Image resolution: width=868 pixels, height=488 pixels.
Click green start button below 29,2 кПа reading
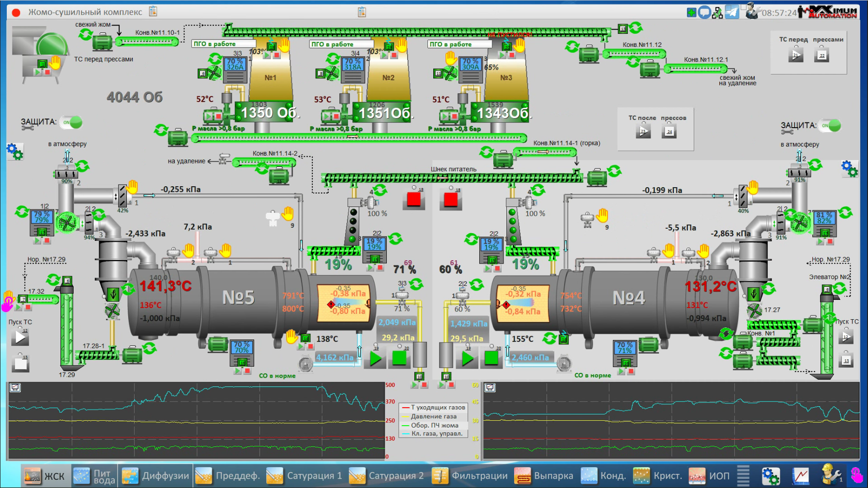pos(376,358)
